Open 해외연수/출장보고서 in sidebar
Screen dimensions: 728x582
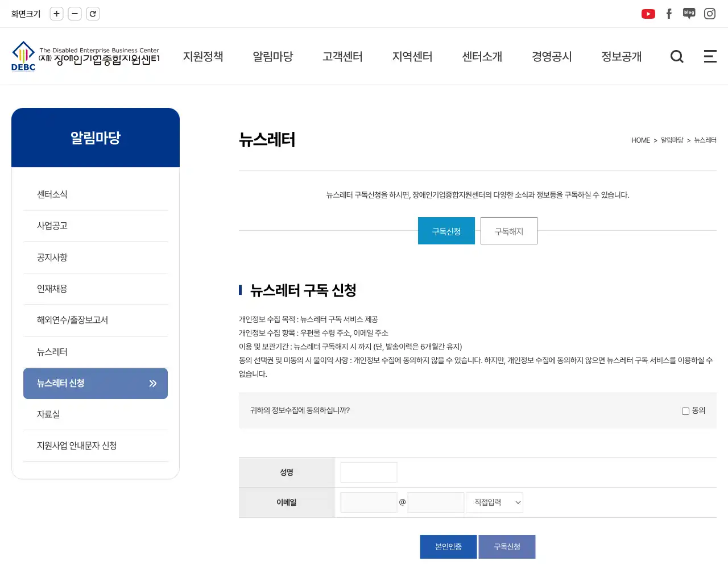coord(96,320)
